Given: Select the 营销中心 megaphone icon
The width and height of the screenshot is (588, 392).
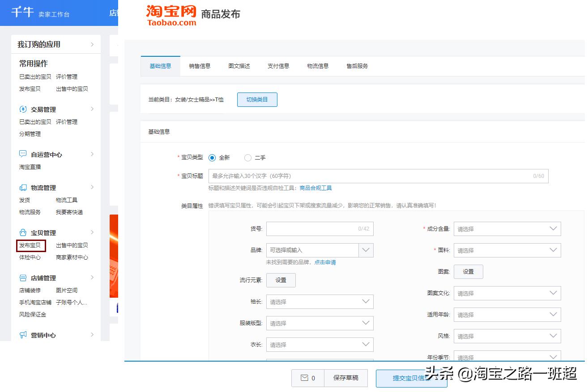Looking at the screenshot, I should [22, 335].
